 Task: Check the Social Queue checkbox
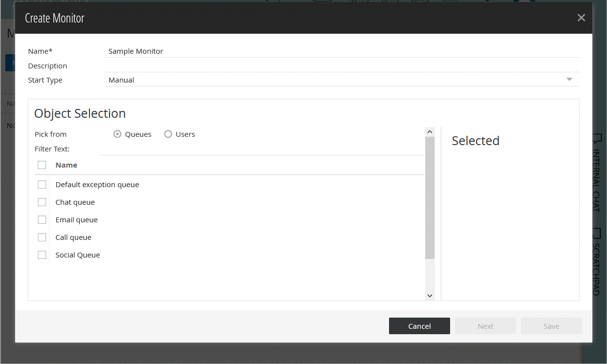(x=42, y=255)
